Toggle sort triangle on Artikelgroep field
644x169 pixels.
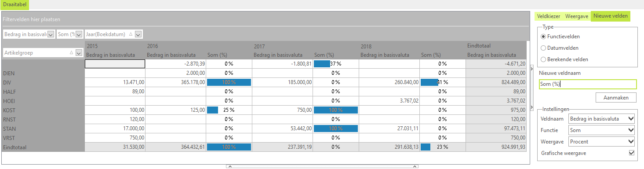tap(71, 53)
